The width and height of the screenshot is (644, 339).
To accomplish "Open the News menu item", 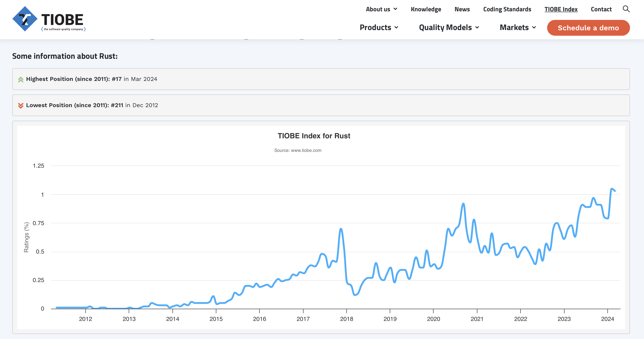I will pos(462,9).
